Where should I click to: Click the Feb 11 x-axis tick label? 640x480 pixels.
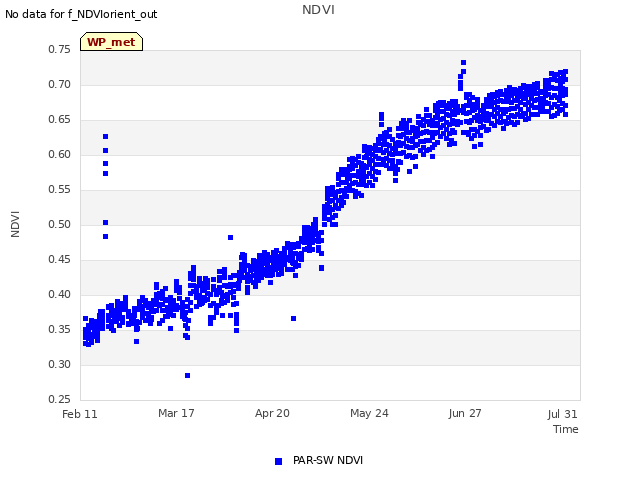pyautogui.click(x=80, y=414)
